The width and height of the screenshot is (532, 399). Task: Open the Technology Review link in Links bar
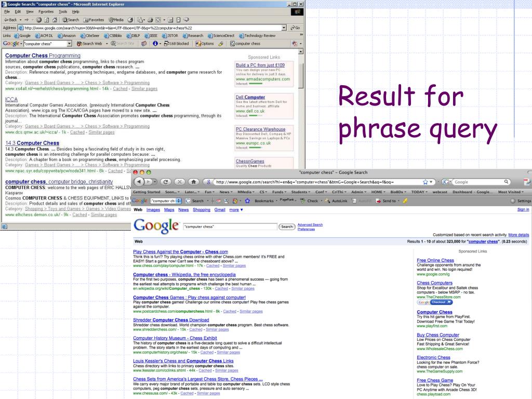click(257, 36)
